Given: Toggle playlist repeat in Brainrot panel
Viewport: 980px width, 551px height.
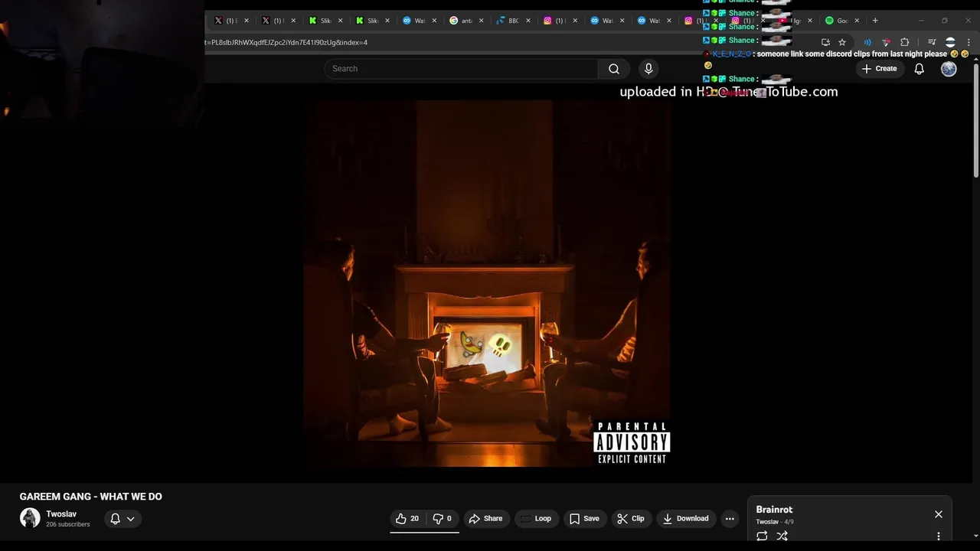Looking at the screenshot, I should (x=762, y=536).
